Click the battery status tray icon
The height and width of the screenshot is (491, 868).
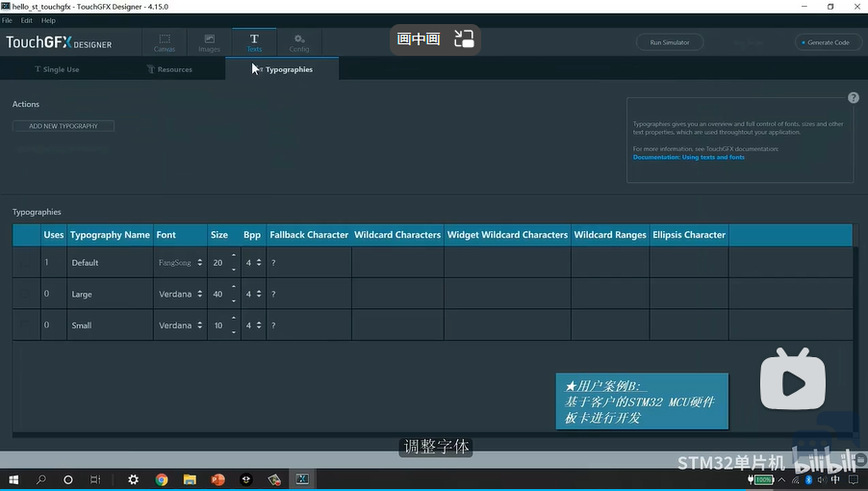pos(760,479)
